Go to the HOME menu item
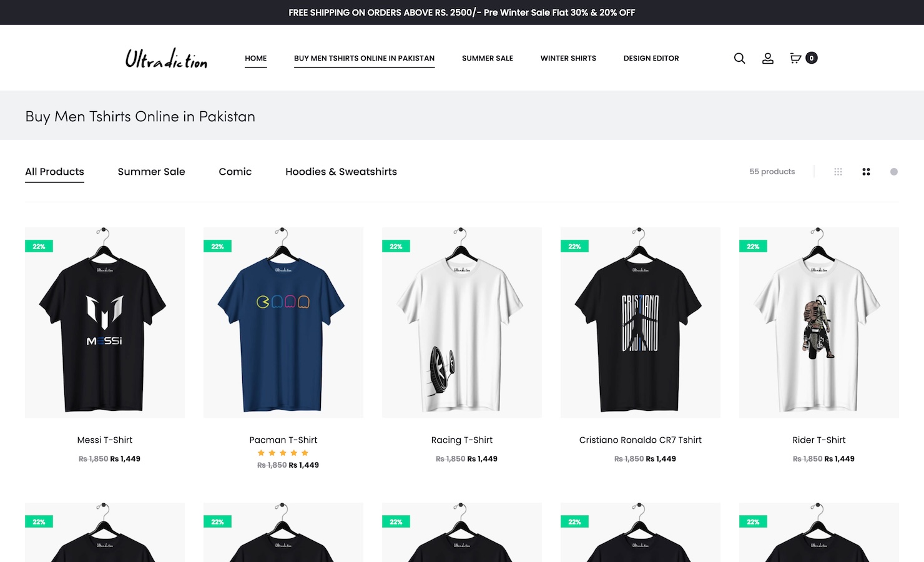 (256, 58)
